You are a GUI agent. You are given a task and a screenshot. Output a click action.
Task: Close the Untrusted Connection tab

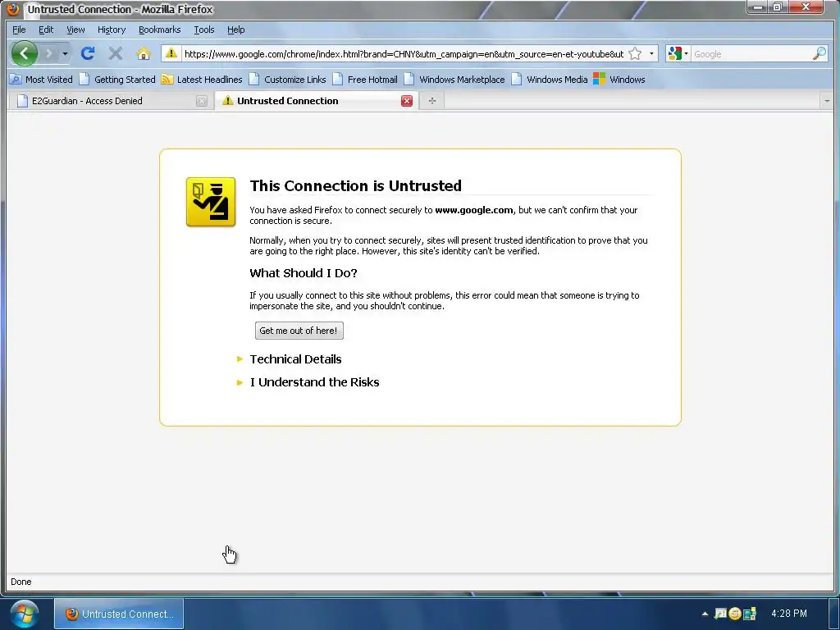(x=407, y=101)
